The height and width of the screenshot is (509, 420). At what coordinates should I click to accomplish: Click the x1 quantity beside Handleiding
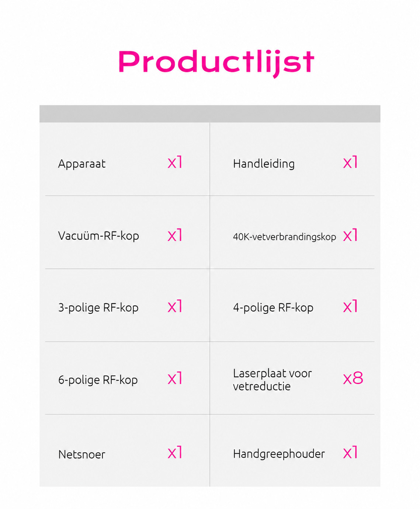click(350, 162)
